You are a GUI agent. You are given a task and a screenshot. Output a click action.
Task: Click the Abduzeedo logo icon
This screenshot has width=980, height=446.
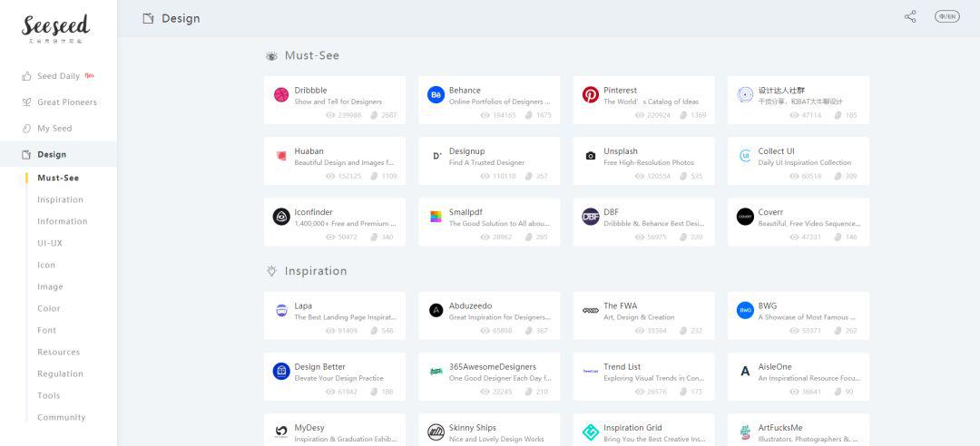tap(436, 310)
